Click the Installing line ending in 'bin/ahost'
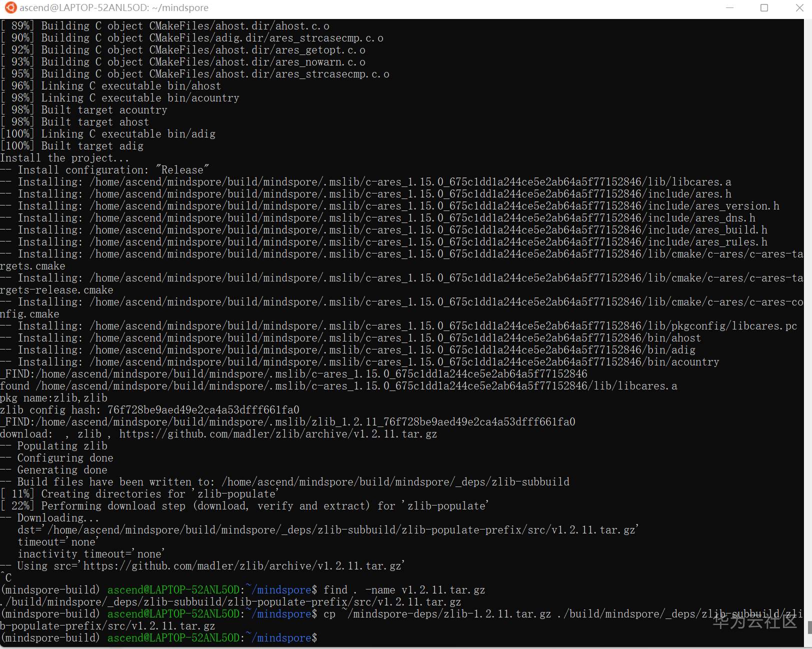 point(351,338)
